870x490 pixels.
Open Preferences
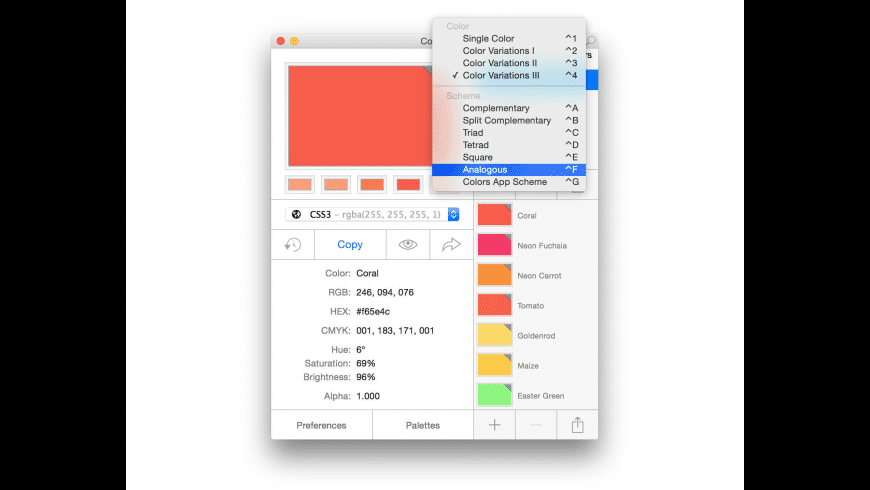click(x=321, y=425)
